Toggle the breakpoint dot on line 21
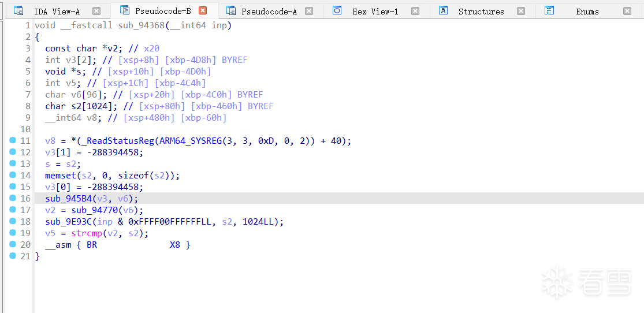644x313 pixels. (x=13, y=255)
